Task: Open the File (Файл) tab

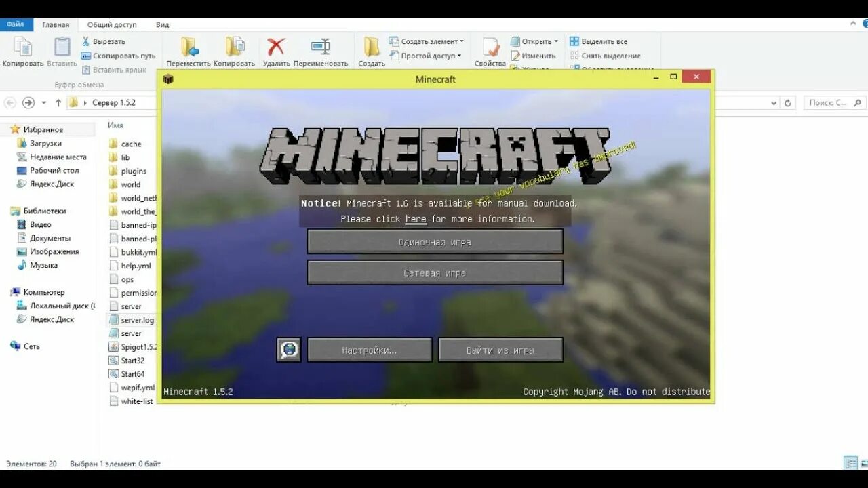Action: tap(15, 24)
